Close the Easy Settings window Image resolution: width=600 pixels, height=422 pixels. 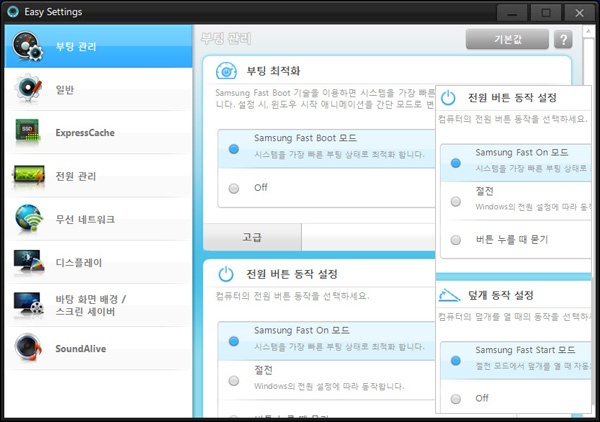579,13
